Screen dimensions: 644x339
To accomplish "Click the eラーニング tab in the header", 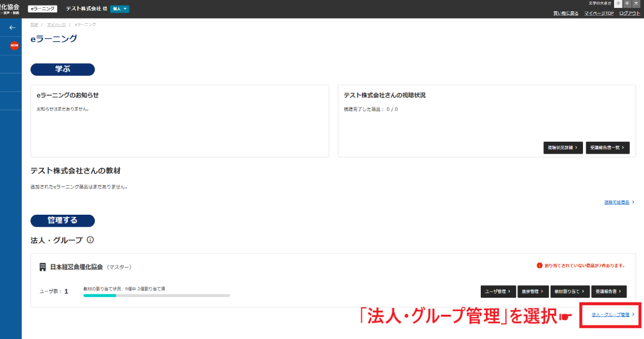I will click(43, 9).
